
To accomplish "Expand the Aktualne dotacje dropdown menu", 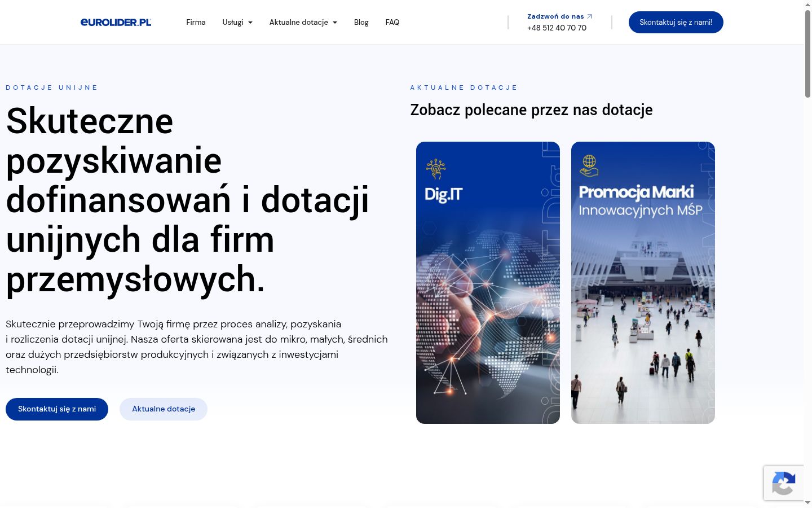I will (x=303, y=22).
